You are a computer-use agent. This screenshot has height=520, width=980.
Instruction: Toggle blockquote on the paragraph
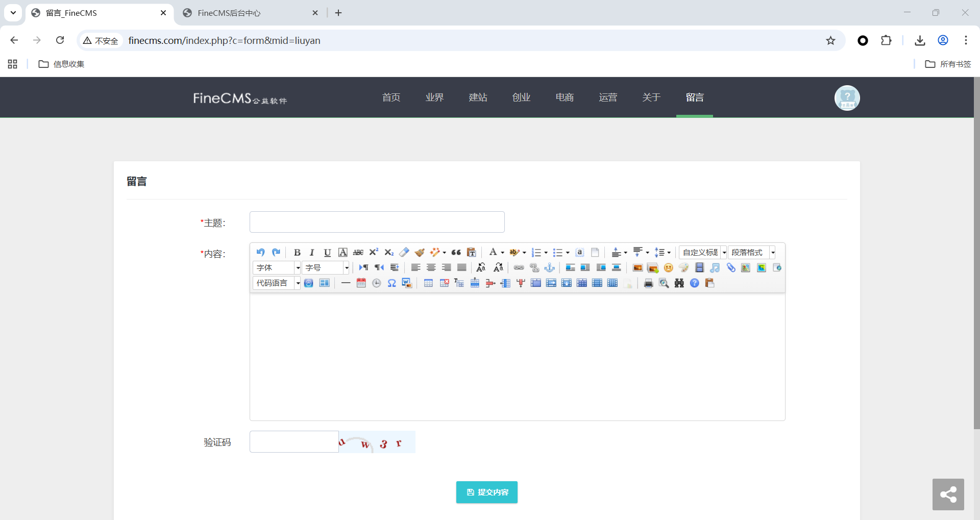pos(456,252)
